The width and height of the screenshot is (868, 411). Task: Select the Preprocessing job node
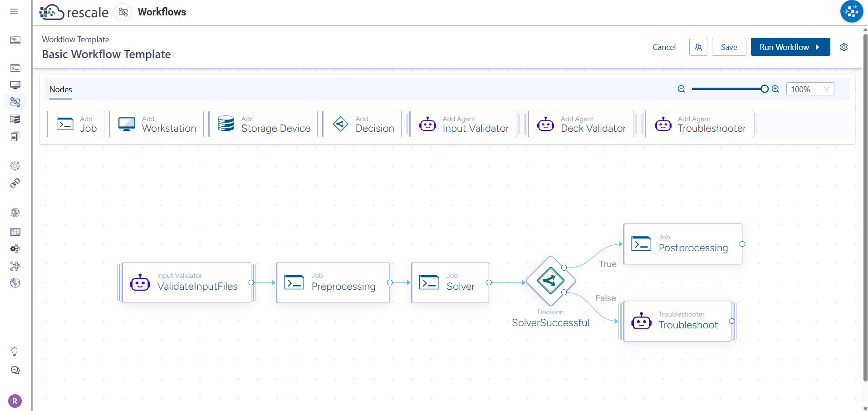point(333,282)
